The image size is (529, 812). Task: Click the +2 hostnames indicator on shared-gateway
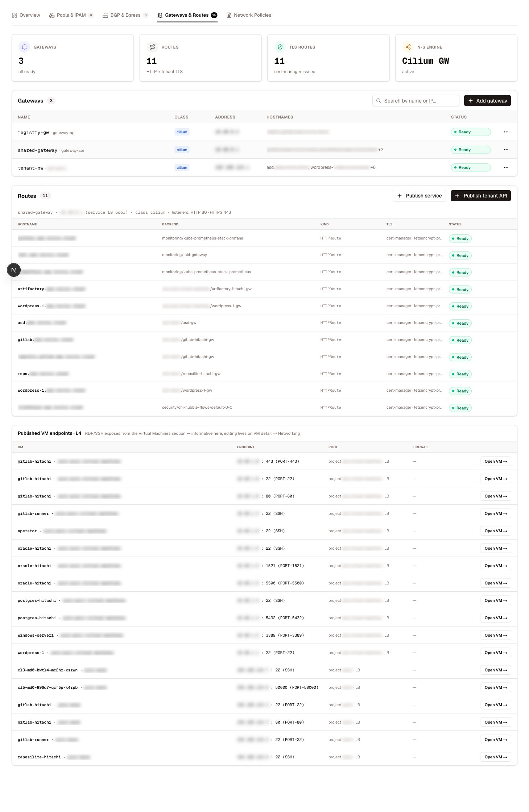click(x=380, y=150)
